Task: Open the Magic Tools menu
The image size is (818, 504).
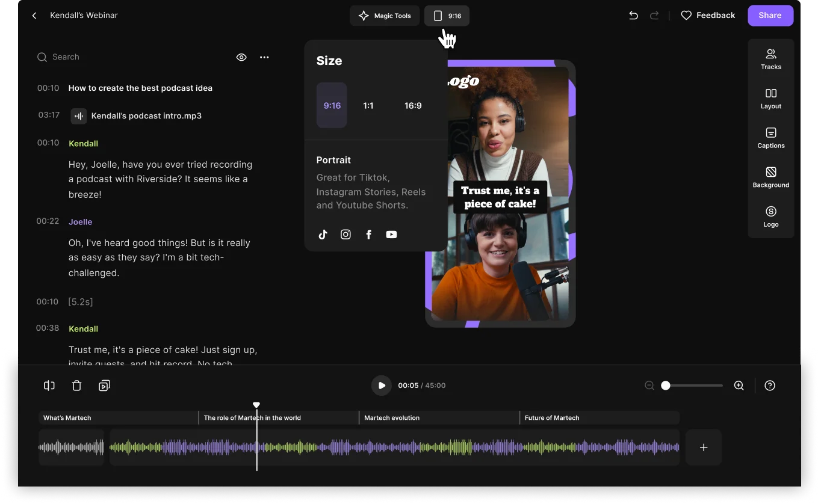Action: (385, 16)
